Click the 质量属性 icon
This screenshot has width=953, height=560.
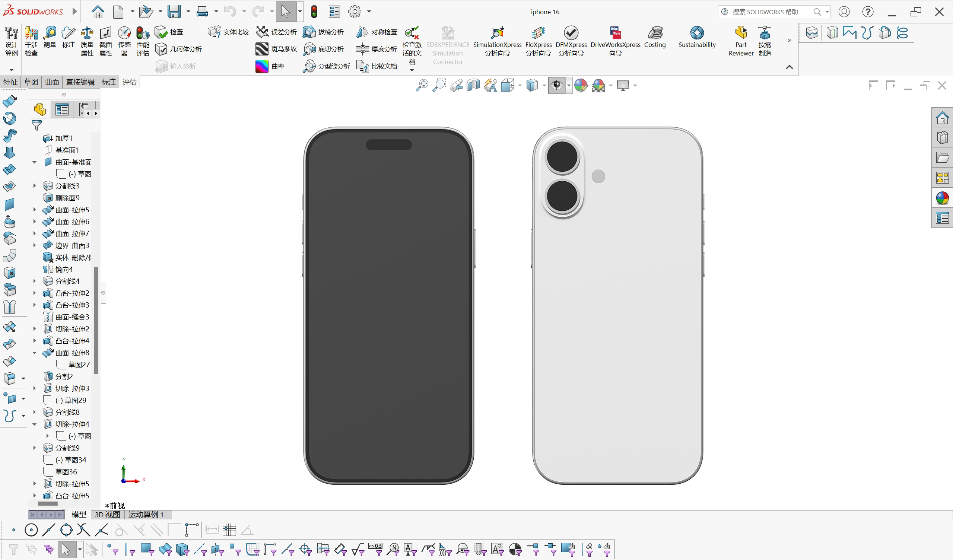point(87,41)
